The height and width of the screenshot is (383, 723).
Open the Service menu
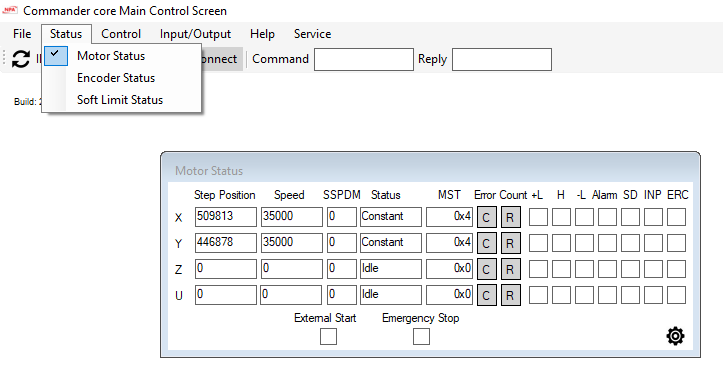[312, 34]
